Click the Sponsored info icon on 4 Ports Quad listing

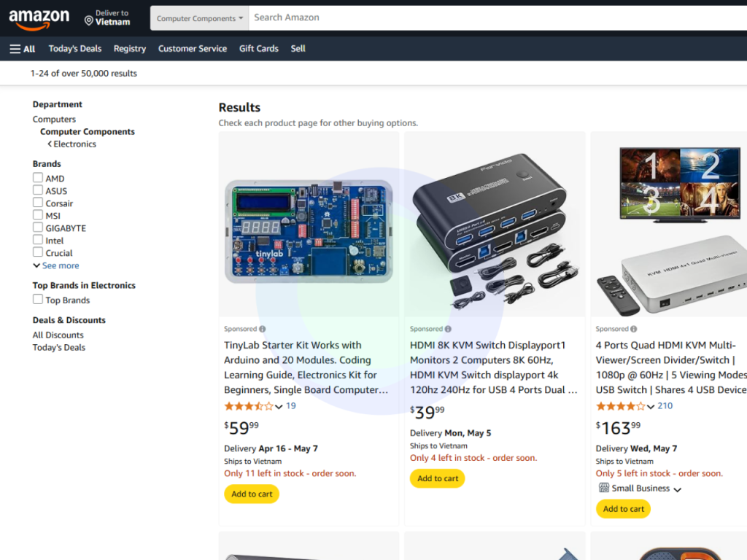[x=634, y=329]
